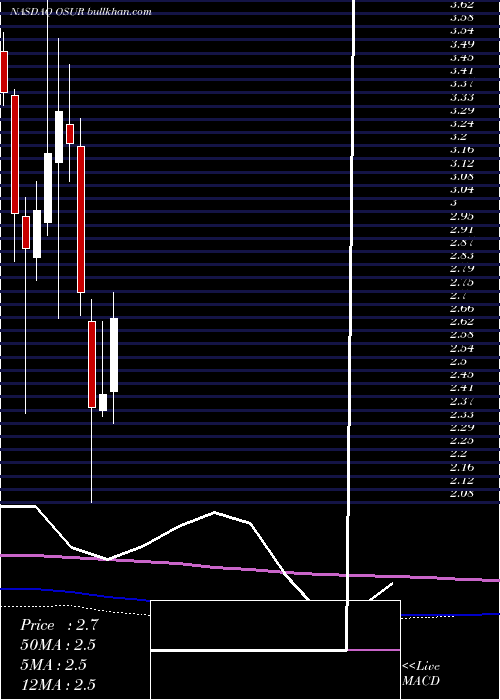The height and width of the screenshot is (700, 500).
Task: Click the 3.58 price axis label
Action: pyautogui.click(x=462, y=18)
